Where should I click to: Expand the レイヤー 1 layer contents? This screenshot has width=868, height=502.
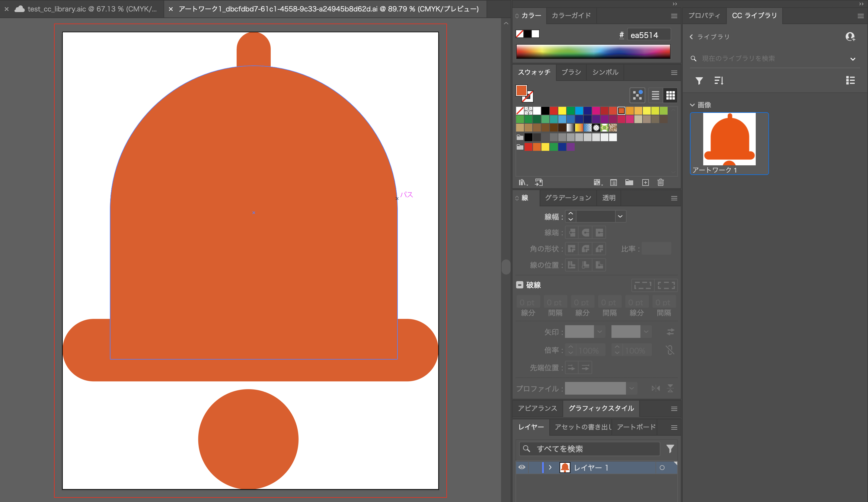click(550, 467)
